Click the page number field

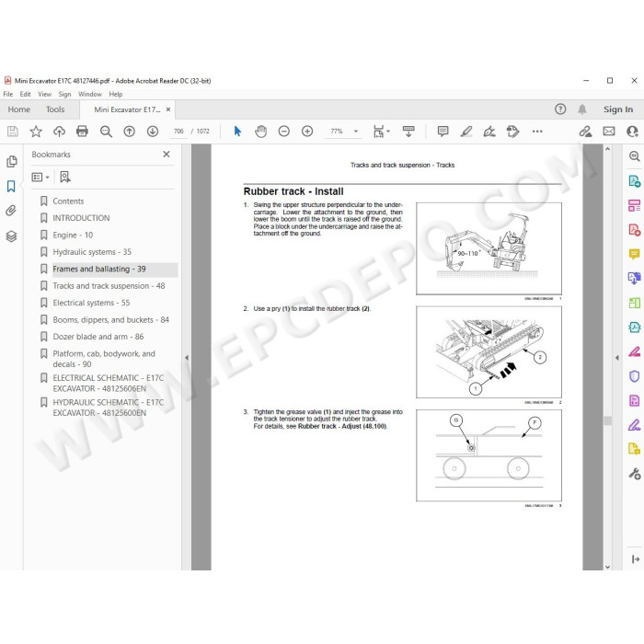(178, 132)
